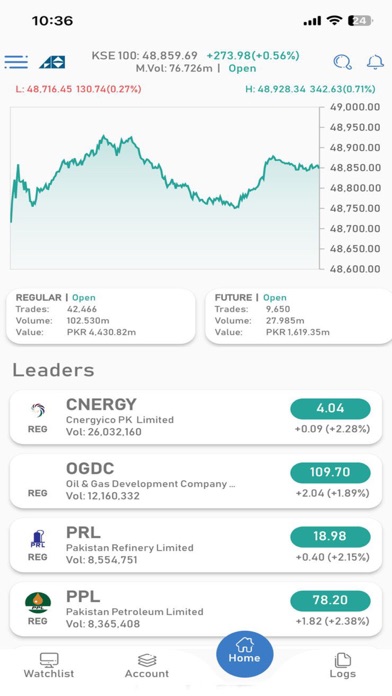The width and height of the screenshot is (392, 696).
Task: Tap the PRL company logo
Action: pyautogui.click(x=38, y=538)
